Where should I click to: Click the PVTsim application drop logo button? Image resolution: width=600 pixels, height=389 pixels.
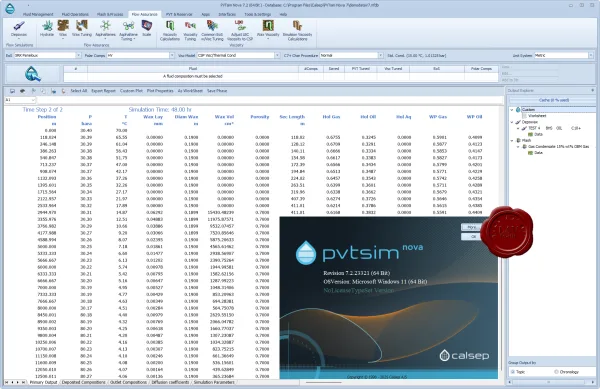click(10, 8)
